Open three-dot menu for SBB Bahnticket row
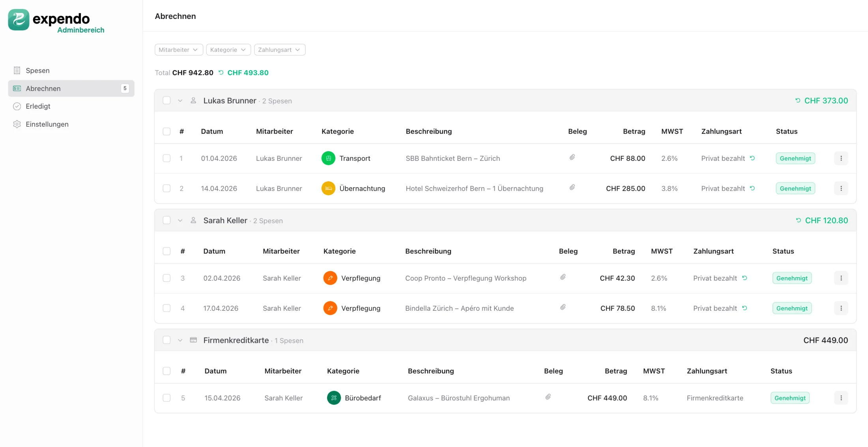 [841, 158]
